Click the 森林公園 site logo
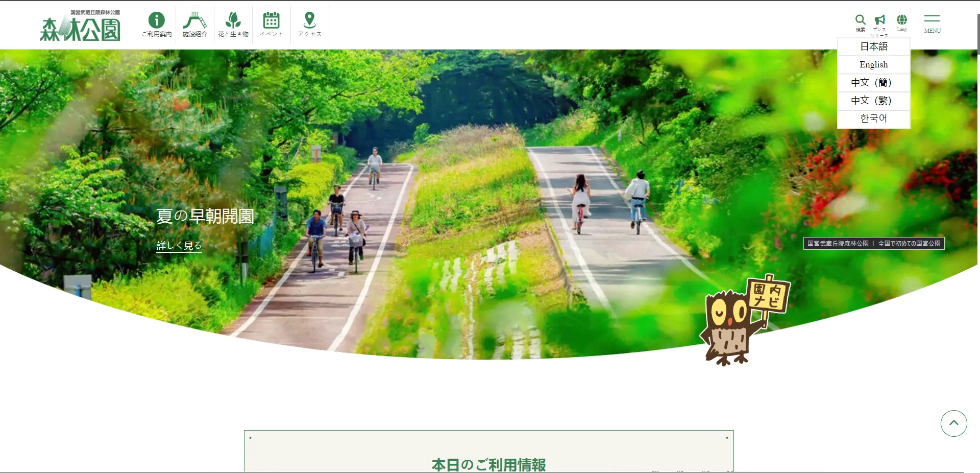Screen dimensions: 980x473 pyautogui.click(x=80, y=26)
